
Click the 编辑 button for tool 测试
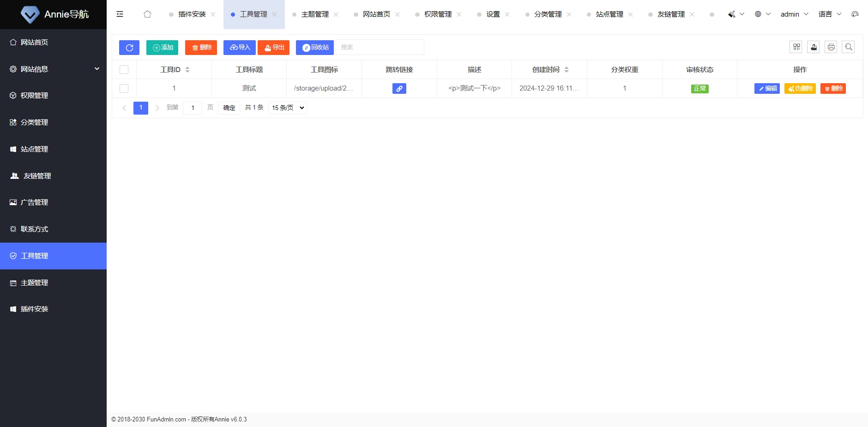click(767, 88)
